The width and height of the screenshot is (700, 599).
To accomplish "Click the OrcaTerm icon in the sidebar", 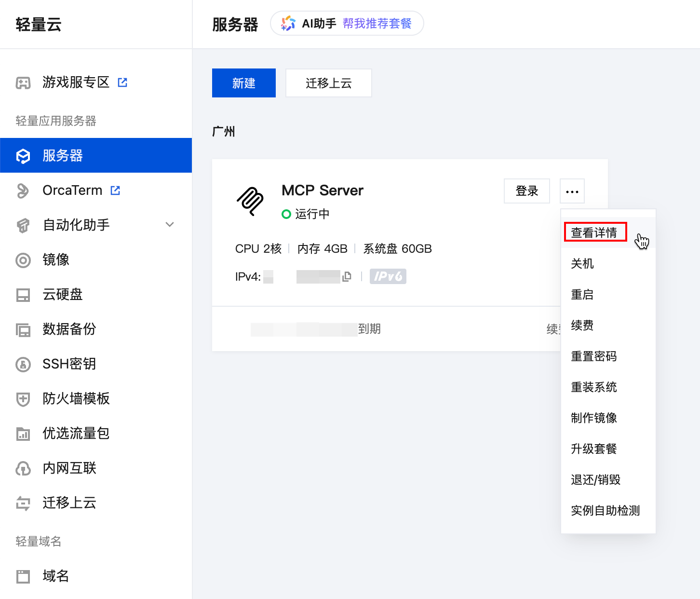I will click(23, 191).
